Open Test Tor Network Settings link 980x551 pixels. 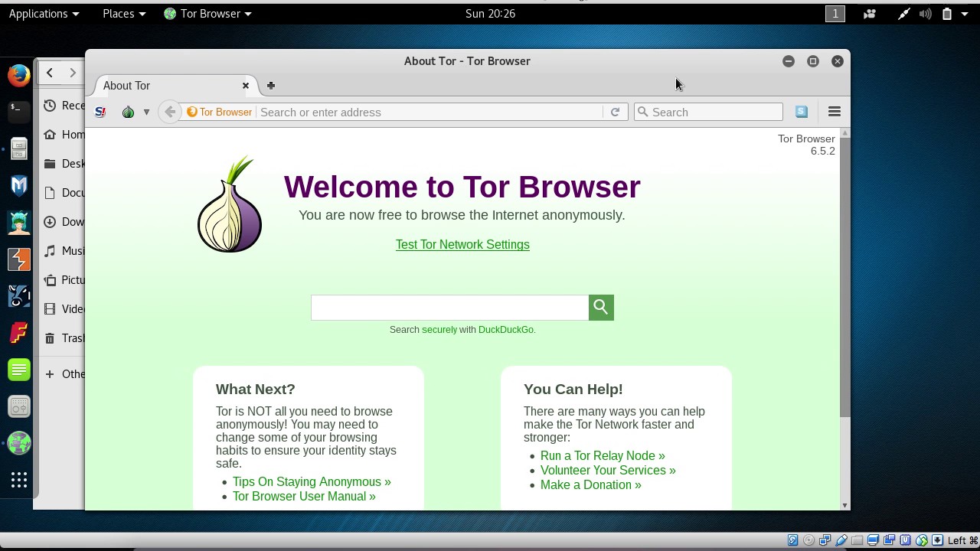462,244
